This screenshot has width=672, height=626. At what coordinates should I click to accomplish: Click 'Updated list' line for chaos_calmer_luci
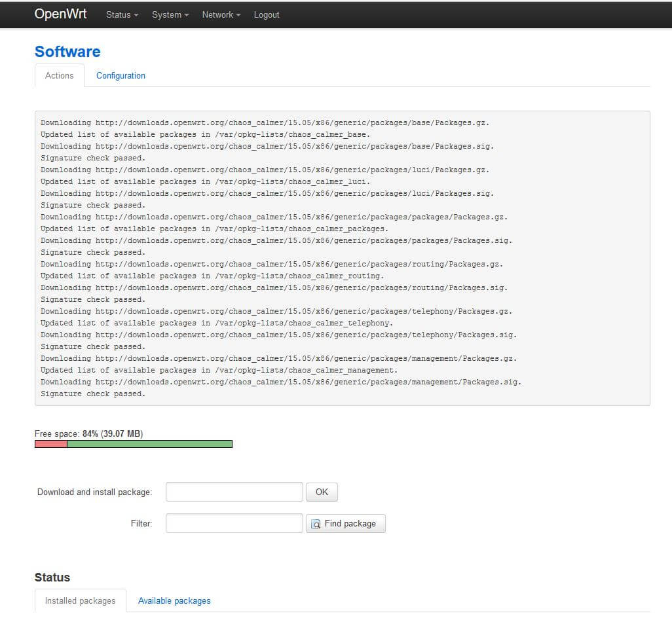point(205,181)
